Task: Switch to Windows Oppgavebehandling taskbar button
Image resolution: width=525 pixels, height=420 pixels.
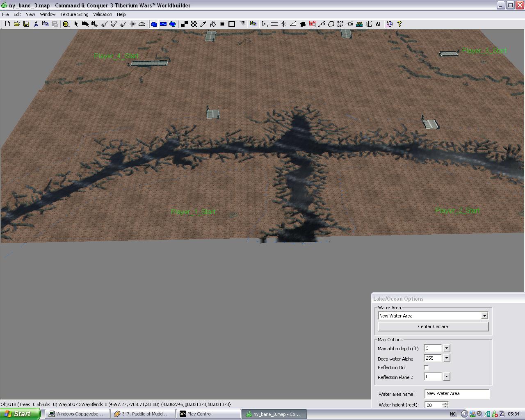Action: 77,414
